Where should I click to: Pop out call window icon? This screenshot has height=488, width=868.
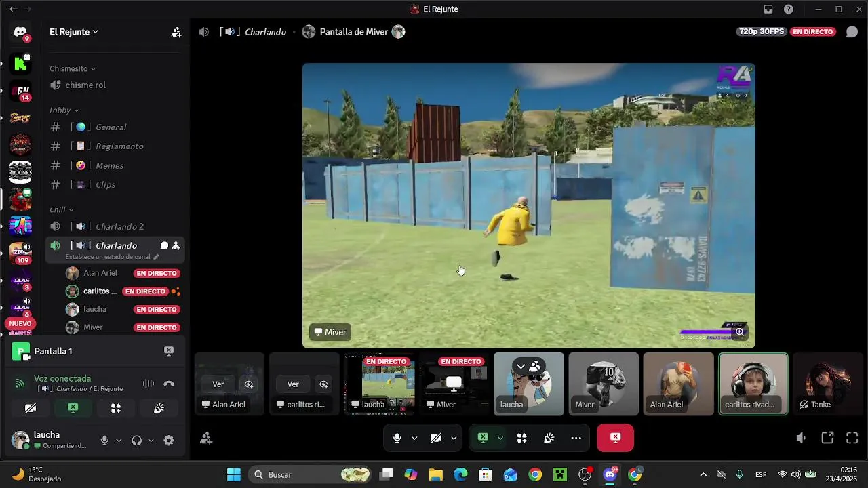pyautogui.click(x=827, y=439)
